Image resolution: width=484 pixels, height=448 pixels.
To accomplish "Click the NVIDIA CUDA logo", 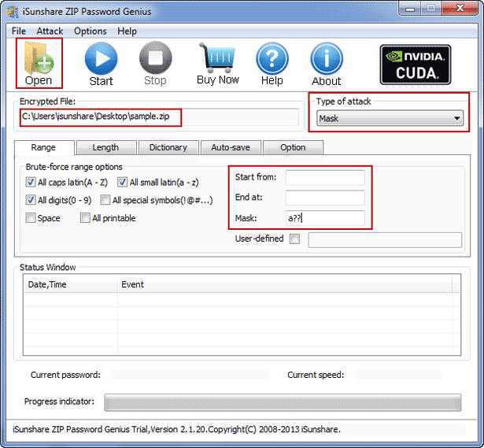I will click(x=416, y=65).
